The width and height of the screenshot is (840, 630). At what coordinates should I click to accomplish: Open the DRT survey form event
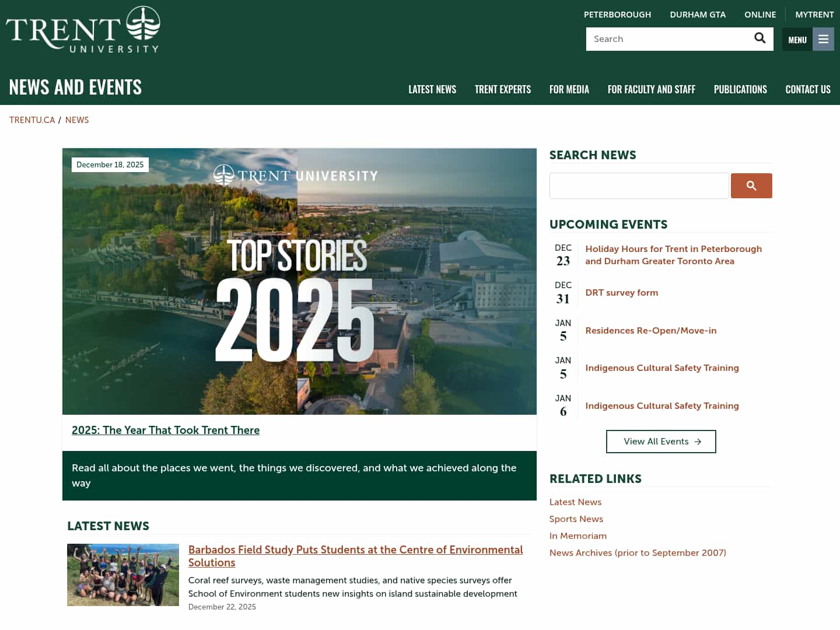[622, 292]
